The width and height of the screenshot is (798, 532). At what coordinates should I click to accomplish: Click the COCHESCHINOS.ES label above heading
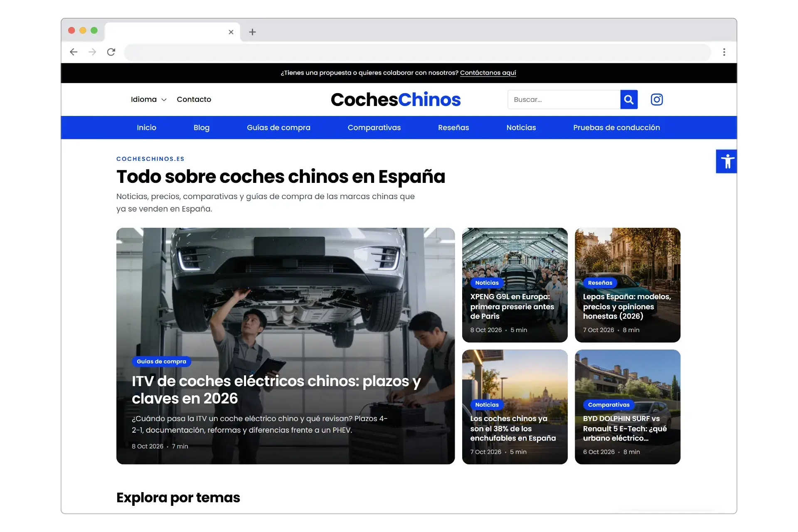pos(150,159)
